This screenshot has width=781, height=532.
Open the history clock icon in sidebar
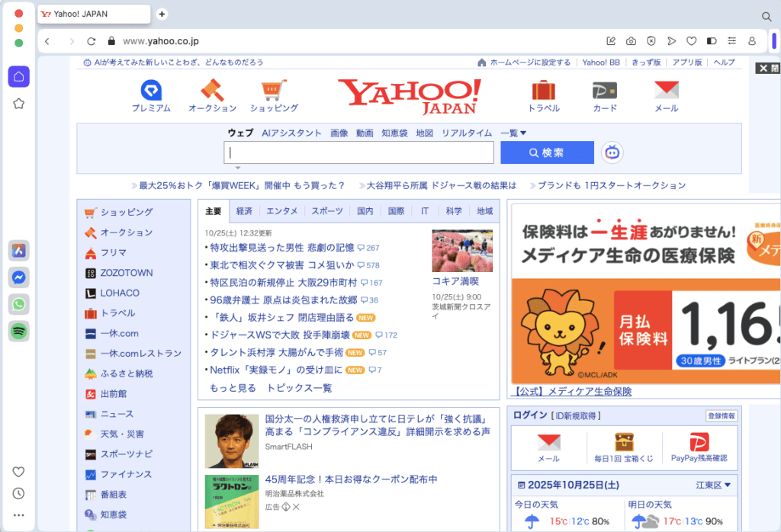pos(18,493)
